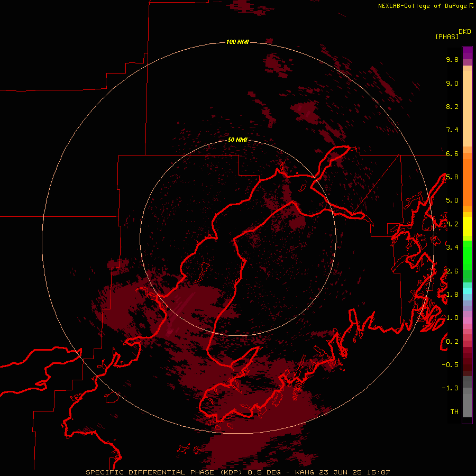Pick the yellow color band on scale
Viewport: 476px width, 476px height.
coord(467,226)
